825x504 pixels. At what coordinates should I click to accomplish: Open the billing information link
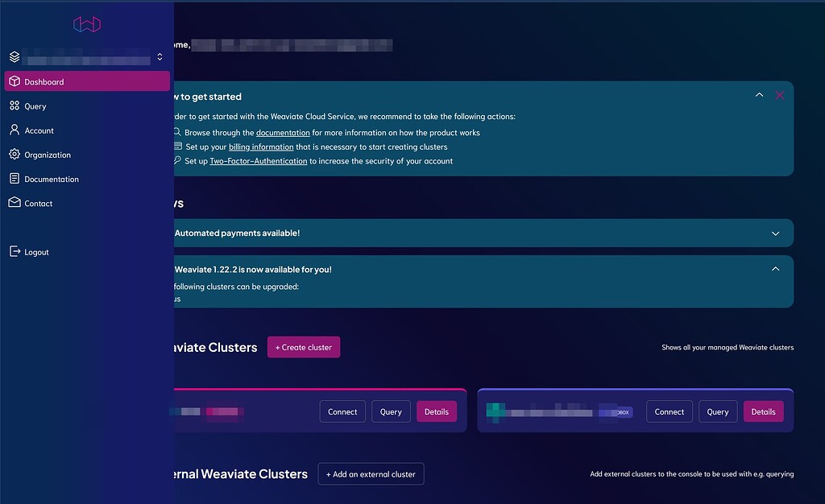[261, 147]
